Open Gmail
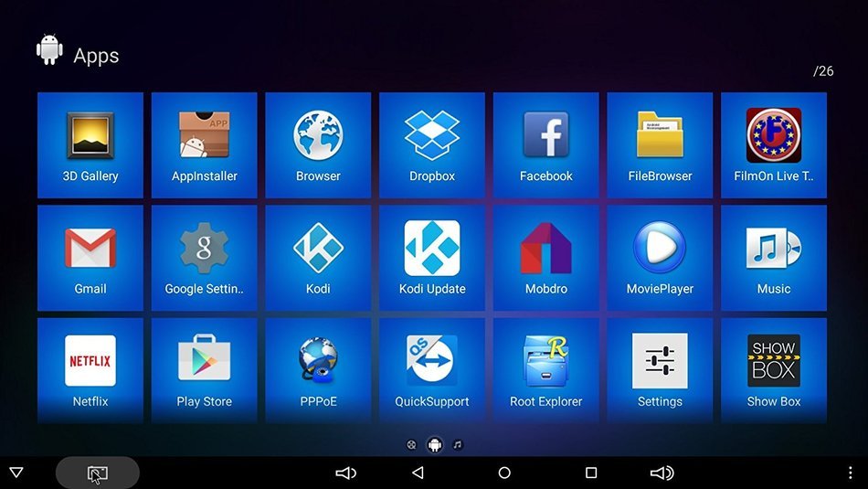This screenshot has height=489, width=868. coord(90,258)
